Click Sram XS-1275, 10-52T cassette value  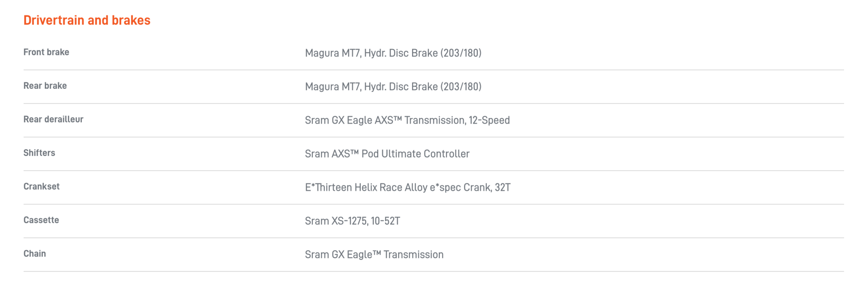pos(352,221)
